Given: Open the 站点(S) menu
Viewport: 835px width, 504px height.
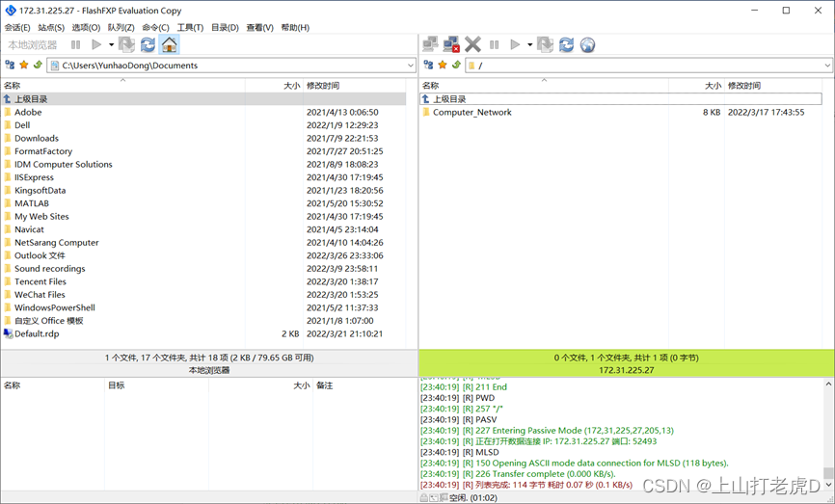Looking at the screenshot, I should [50, 28].
